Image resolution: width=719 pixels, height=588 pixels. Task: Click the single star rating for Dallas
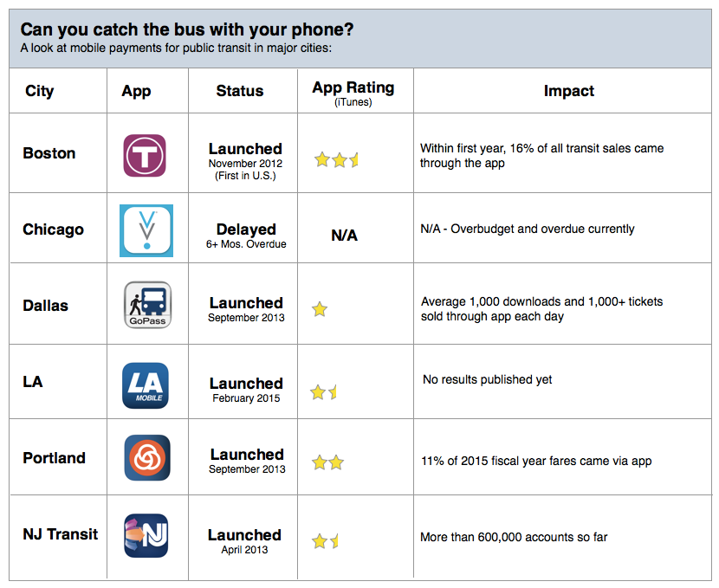tap(321, 309)
